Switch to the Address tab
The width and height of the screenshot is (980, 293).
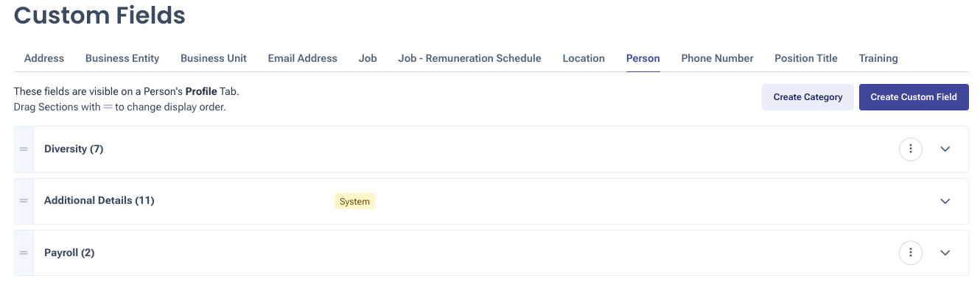pos(44,58)
